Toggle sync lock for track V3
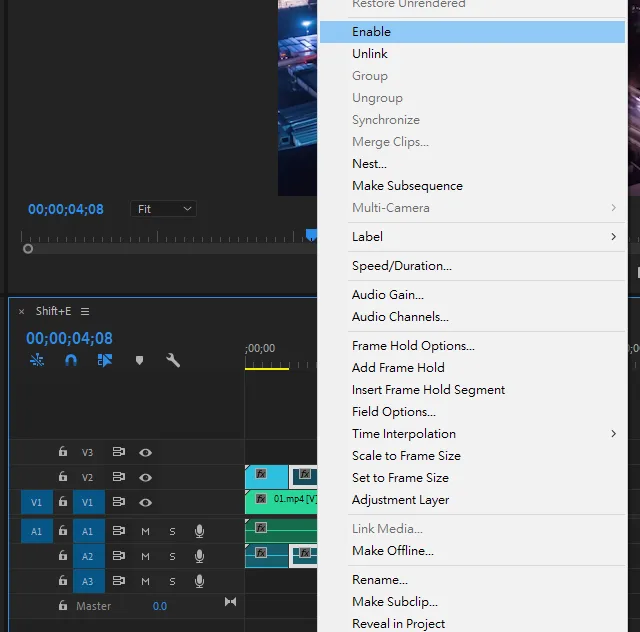 pos(119,452)
